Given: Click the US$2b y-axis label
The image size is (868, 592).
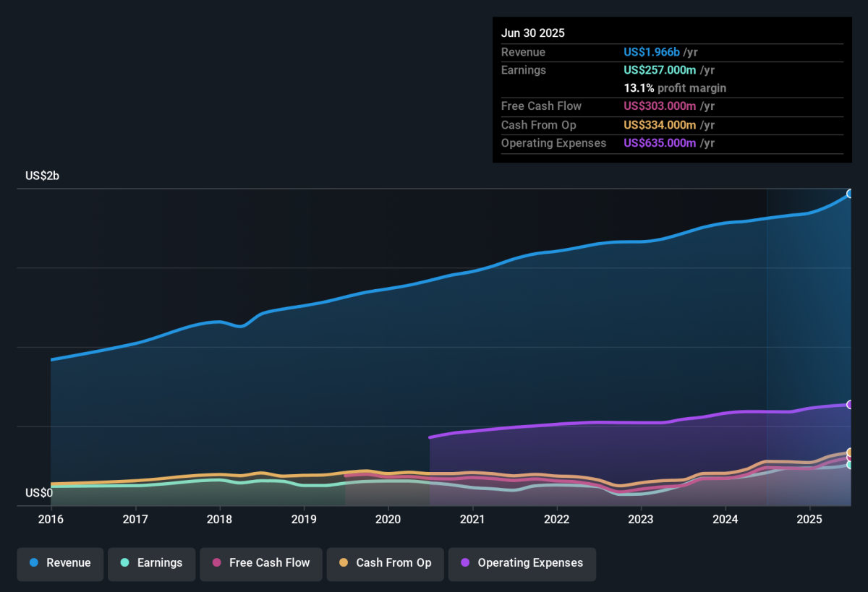Looking at the screenshot, I should [42, 176].
